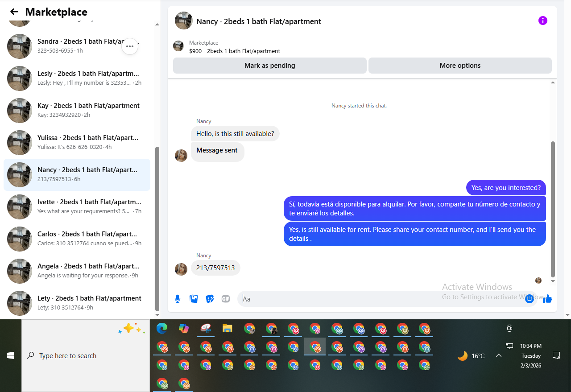Click Nancy's avatar beside the 213/7597513 message

[181, 269]
